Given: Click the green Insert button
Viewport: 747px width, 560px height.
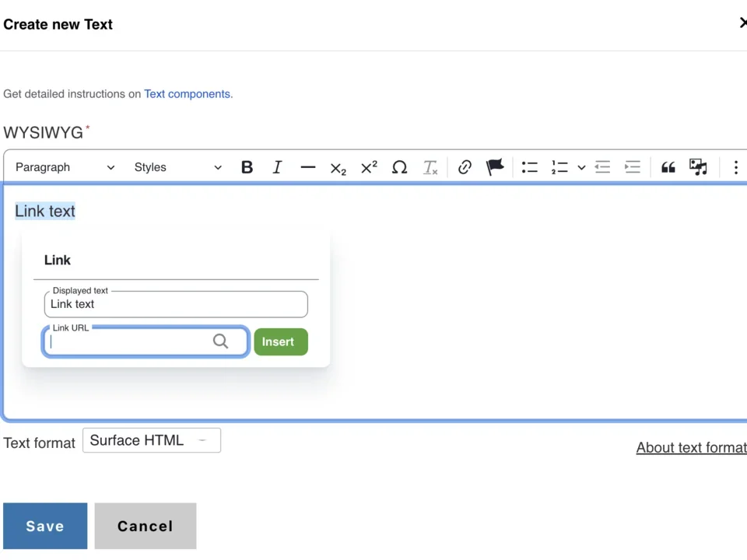Looking at the screenshot, I should (x=280, y=341).
